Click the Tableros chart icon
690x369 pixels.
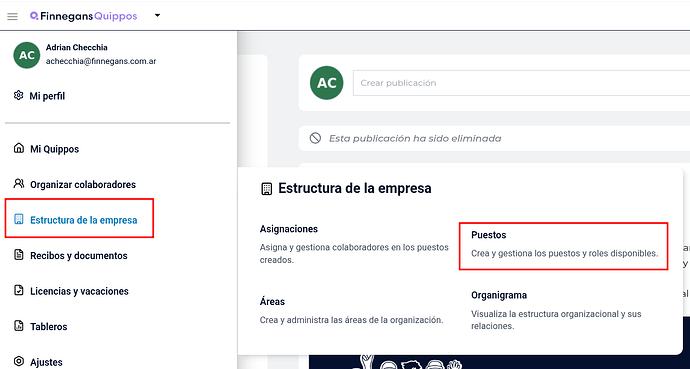pos(18,326)
